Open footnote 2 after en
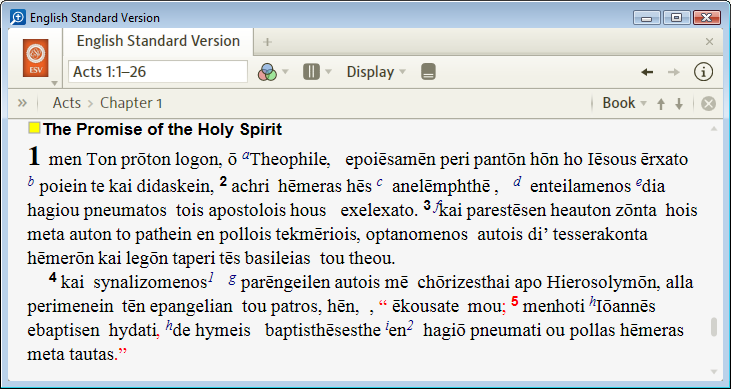This screenshot has width=731, height=389. pyautogui.click(x=410, y=326)
